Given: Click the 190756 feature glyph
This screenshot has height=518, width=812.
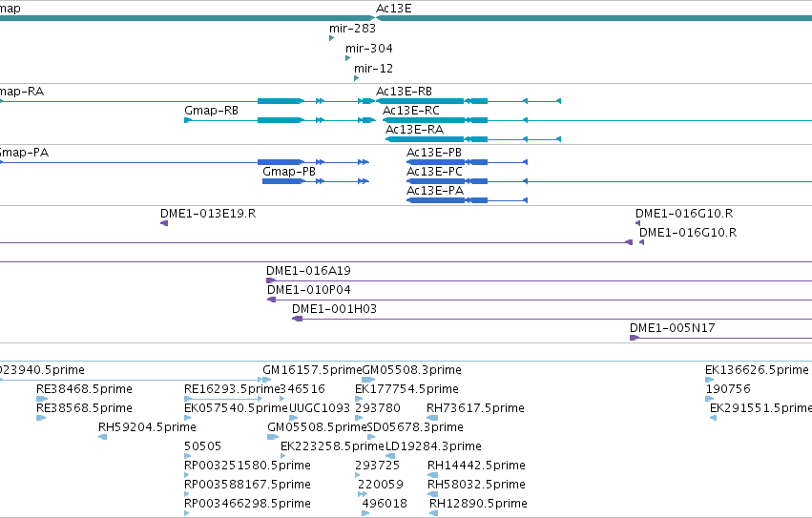Looking at the screenshot, I should (710, 399).
